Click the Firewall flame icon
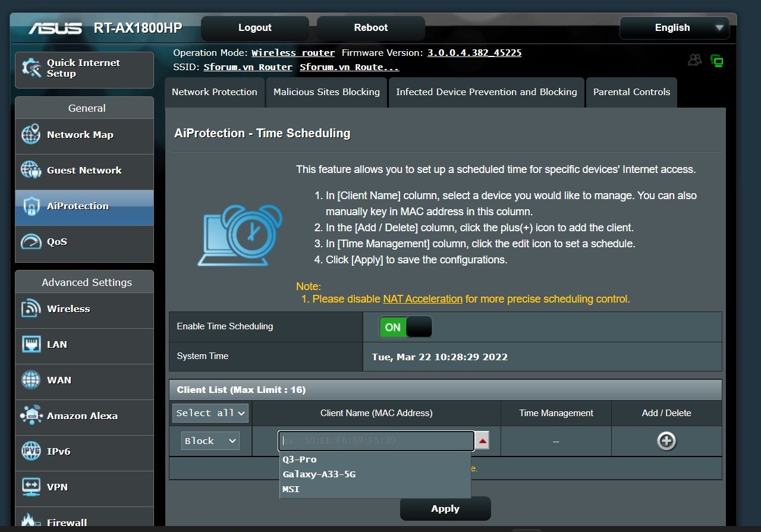 click(x=31, y=521)
